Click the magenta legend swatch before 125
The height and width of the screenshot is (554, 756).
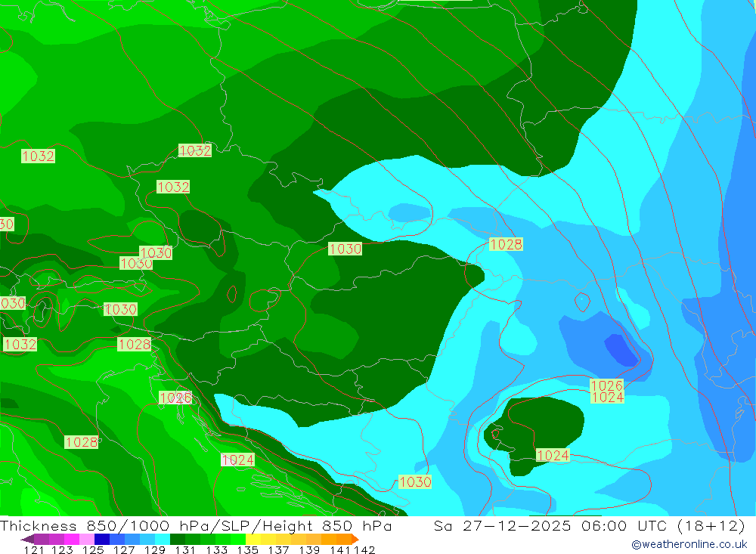coord(71,539)
